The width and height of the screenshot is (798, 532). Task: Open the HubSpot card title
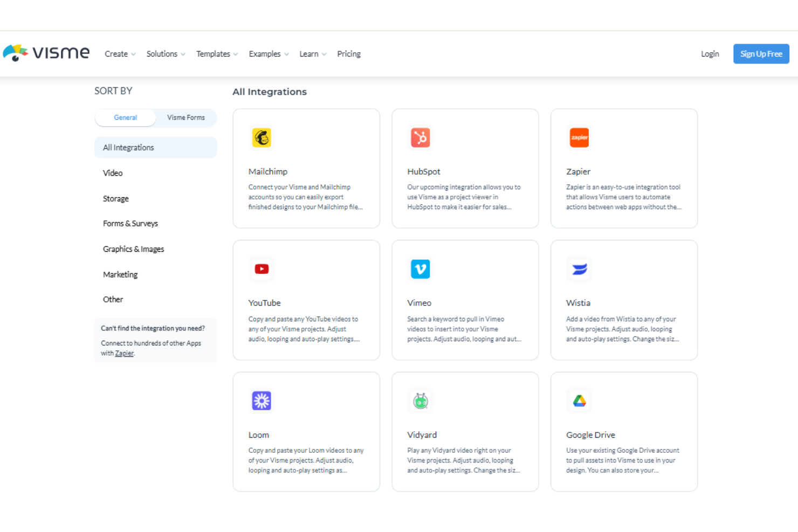point(424,171)
